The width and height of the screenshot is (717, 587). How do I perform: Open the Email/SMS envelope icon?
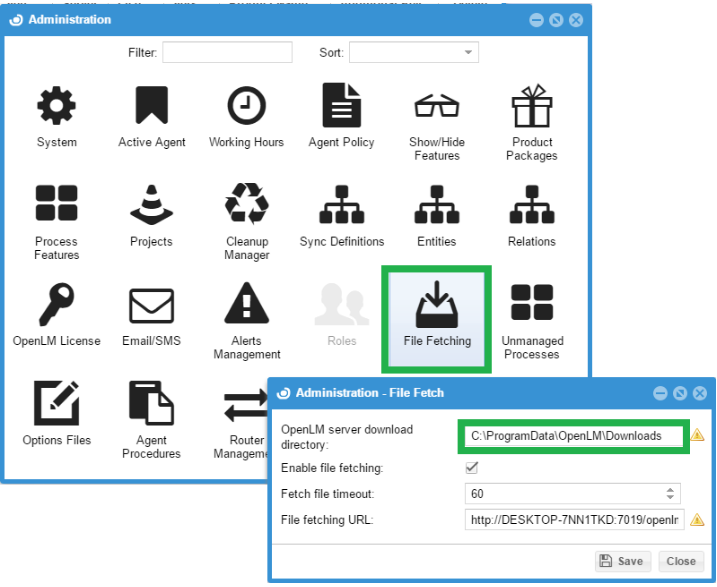(152, 305)
